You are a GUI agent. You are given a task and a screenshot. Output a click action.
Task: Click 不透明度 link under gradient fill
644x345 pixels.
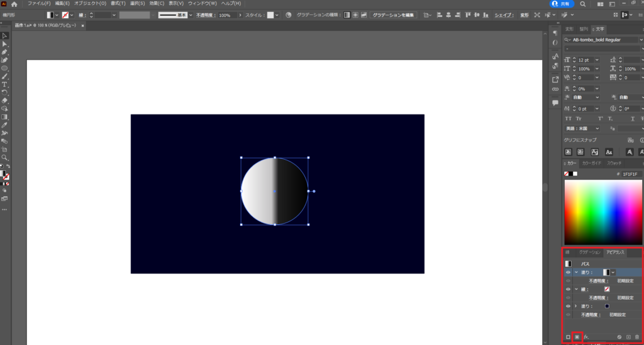pos(598,281)
